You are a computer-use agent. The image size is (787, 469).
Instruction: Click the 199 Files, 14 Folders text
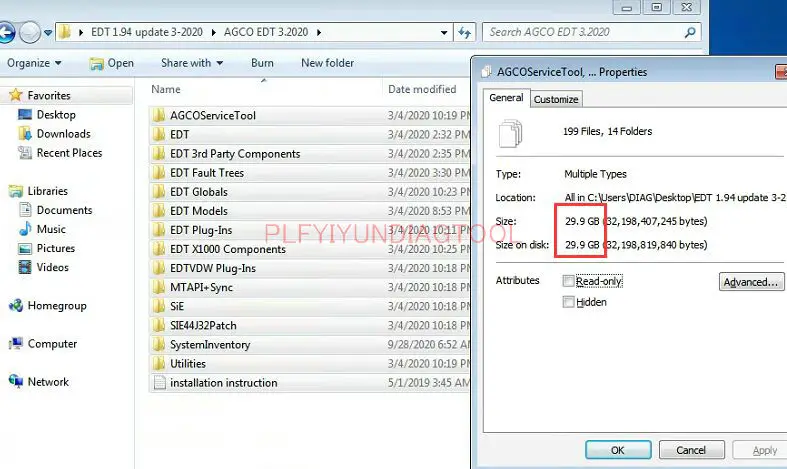tap(607, 132)
